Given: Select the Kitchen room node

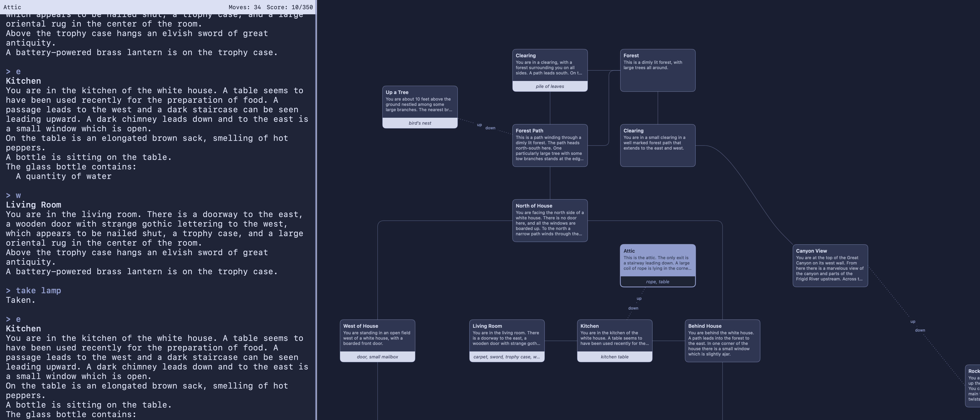Looking at the screenshot, I should [x=614, y=341].
